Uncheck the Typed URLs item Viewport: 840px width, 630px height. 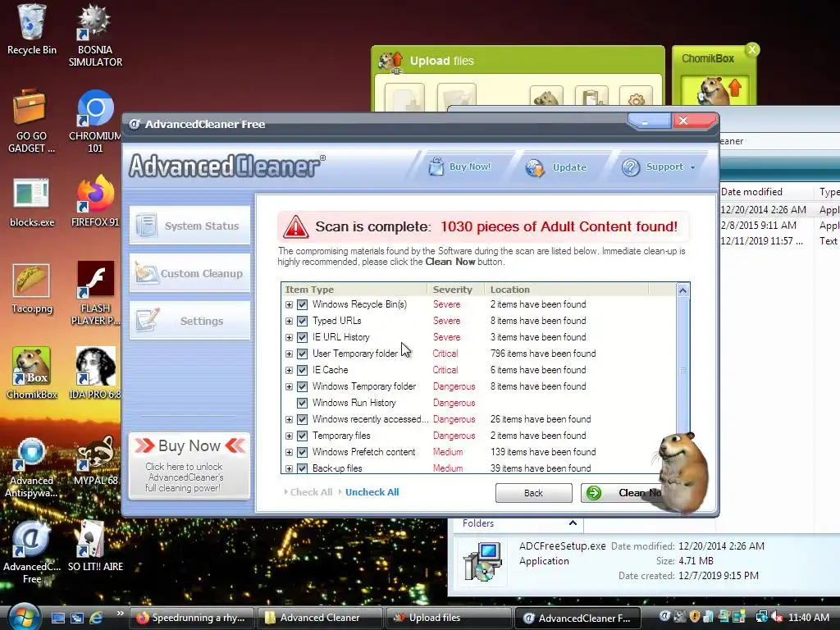[302, 321]
